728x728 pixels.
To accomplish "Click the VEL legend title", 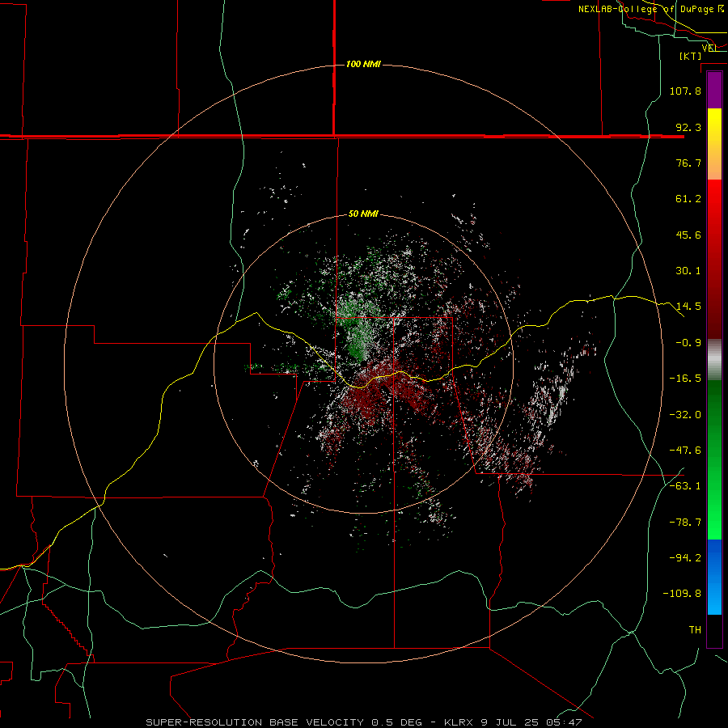I will (709, 48).
